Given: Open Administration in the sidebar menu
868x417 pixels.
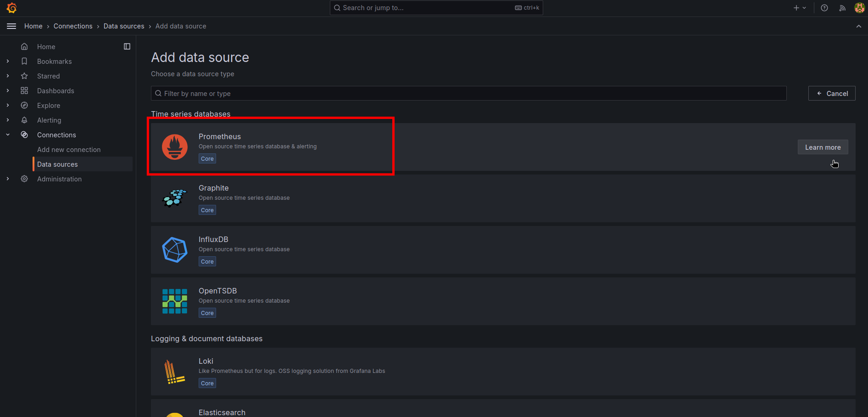Looking at the screenshot, I should 59,179.
